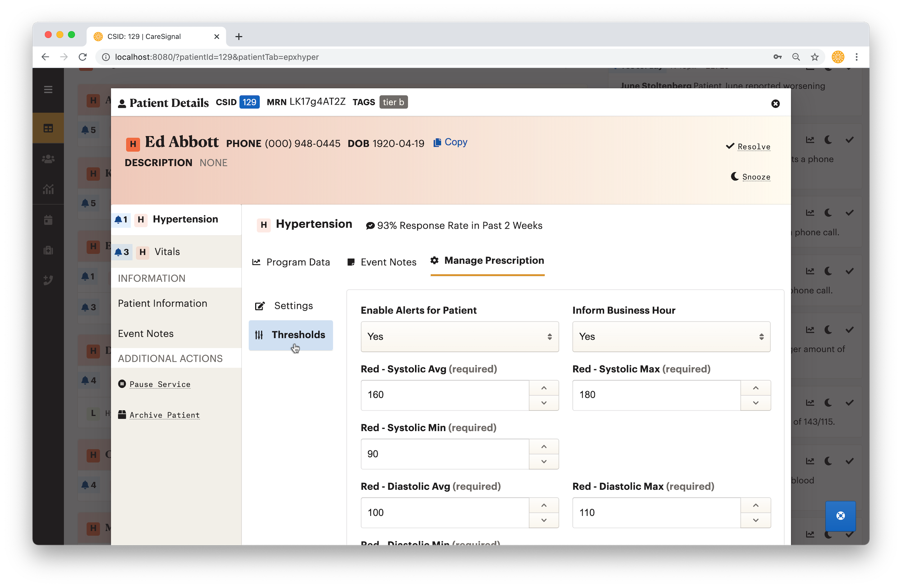This screenshot has width=902, height=588.
Task: Close the CSID: 129 CareSignal tab
Action: click(216, 37)
